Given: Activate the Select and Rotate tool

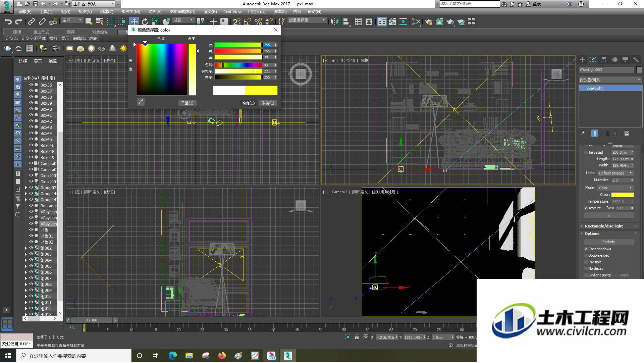Looking at the screenshot, I should [145, 21].
